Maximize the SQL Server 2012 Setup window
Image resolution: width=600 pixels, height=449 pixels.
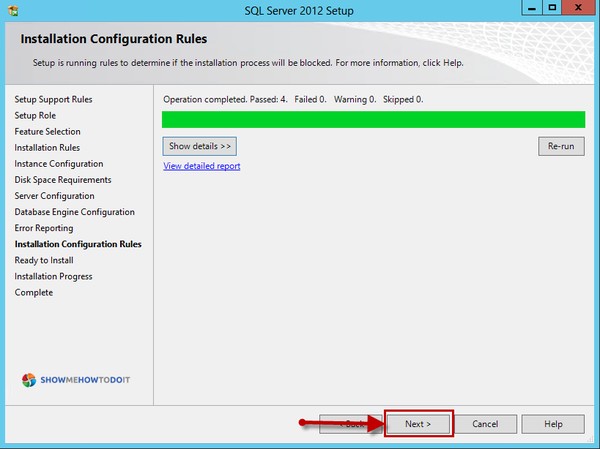pos(552,8)
